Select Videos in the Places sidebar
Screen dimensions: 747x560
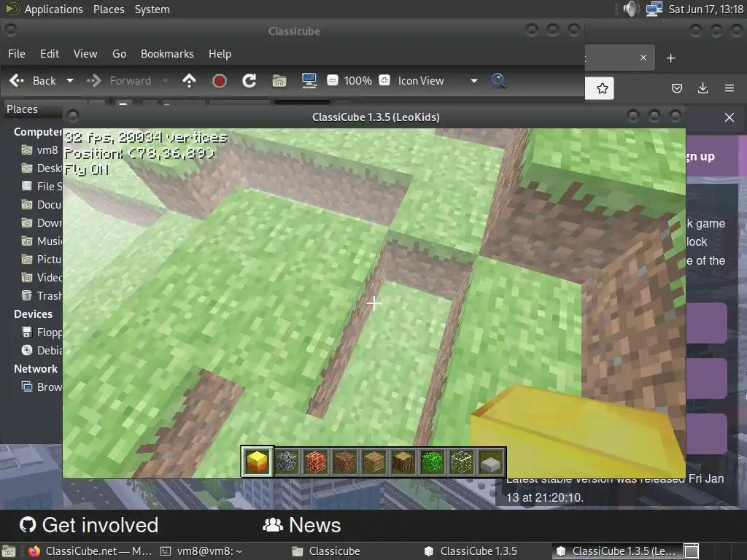[41, 277]
